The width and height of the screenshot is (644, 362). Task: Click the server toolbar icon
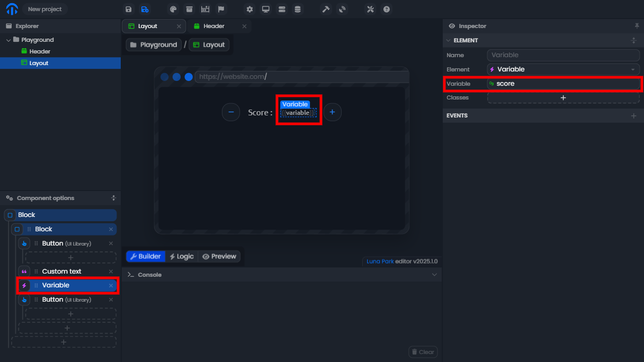click(281, 10)
